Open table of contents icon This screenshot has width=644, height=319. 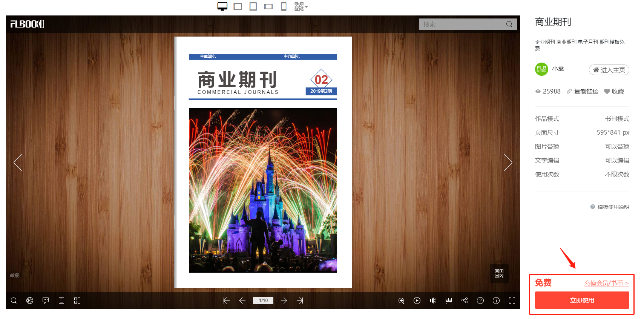pyautogui.click(x=61, y=301)
